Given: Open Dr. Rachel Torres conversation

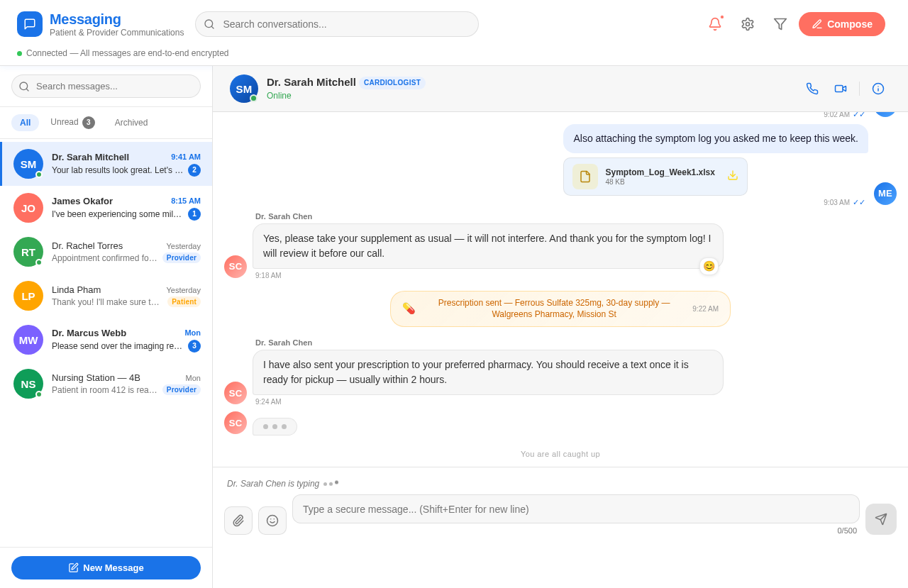Looking at the screenshot, I should 106,252.
